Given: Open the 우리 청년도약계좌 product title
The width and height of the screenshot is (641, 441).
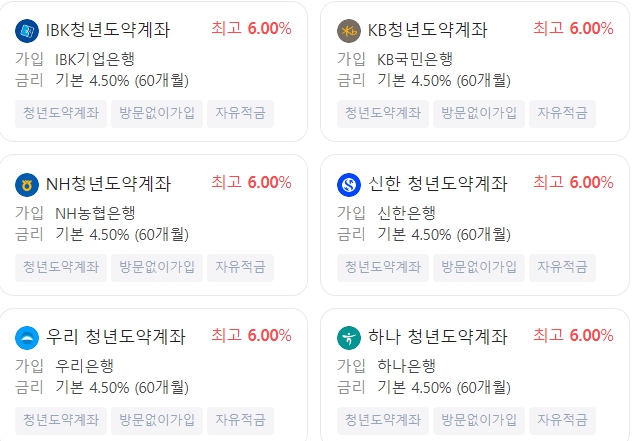Looking at the screenshot, I should pos(116,337).
